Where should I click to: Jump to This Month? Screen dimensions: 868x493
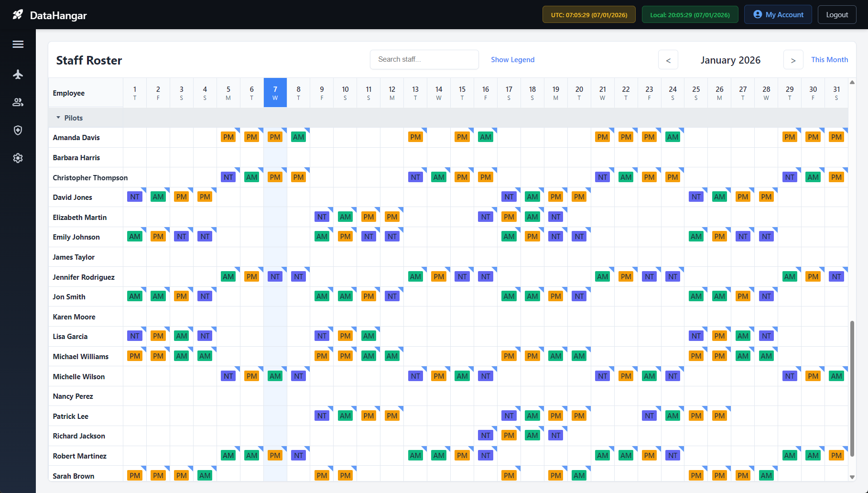pyautogui.click(x=829, y=60)
